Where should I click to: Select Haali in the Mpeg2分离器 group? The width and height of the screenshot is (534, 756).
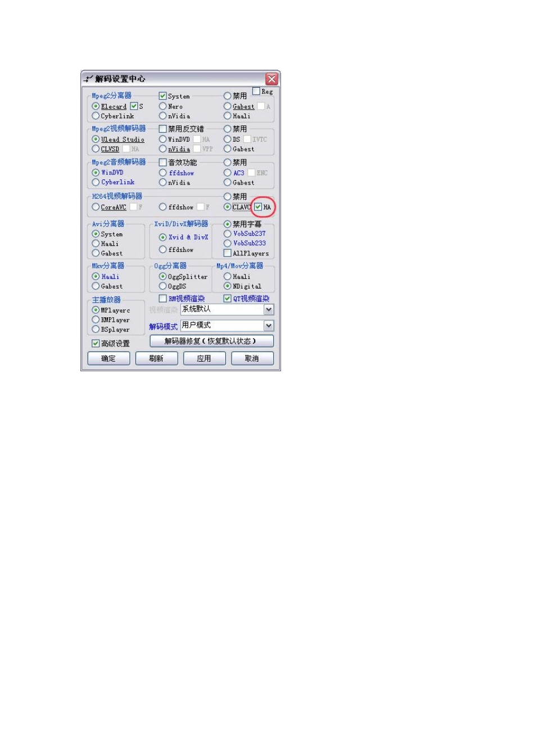point(227,116)
